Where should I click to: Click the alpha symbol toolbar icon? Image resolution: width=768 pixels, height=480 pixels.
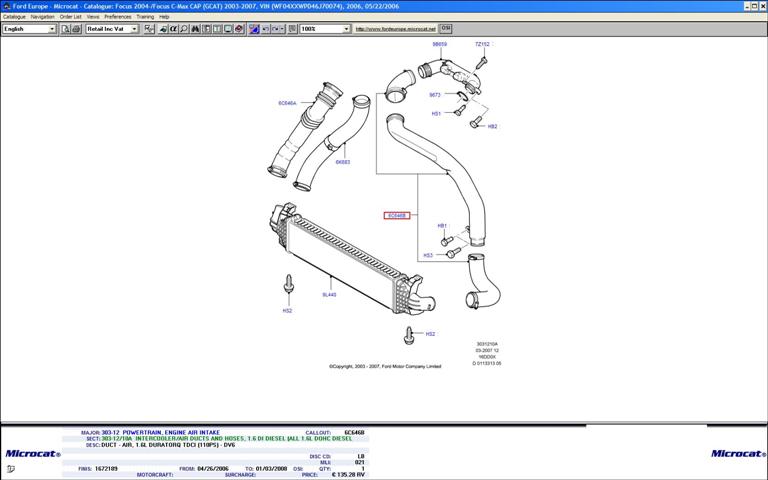tap(173, 29)
